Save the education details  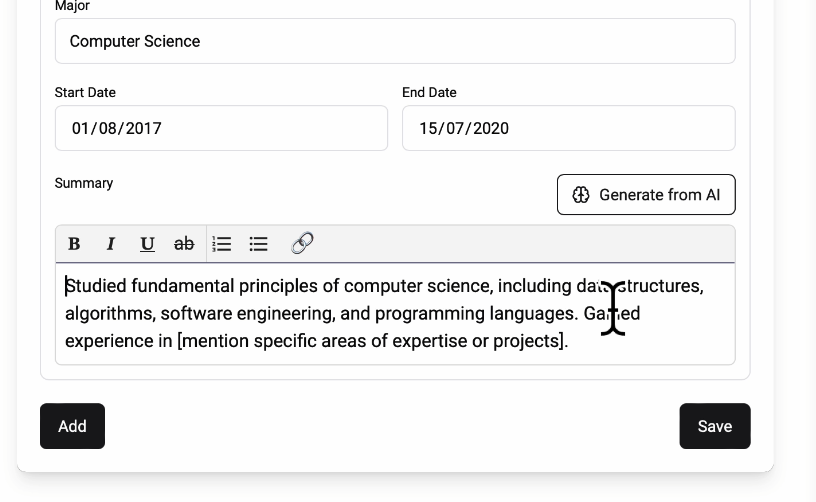714,426
